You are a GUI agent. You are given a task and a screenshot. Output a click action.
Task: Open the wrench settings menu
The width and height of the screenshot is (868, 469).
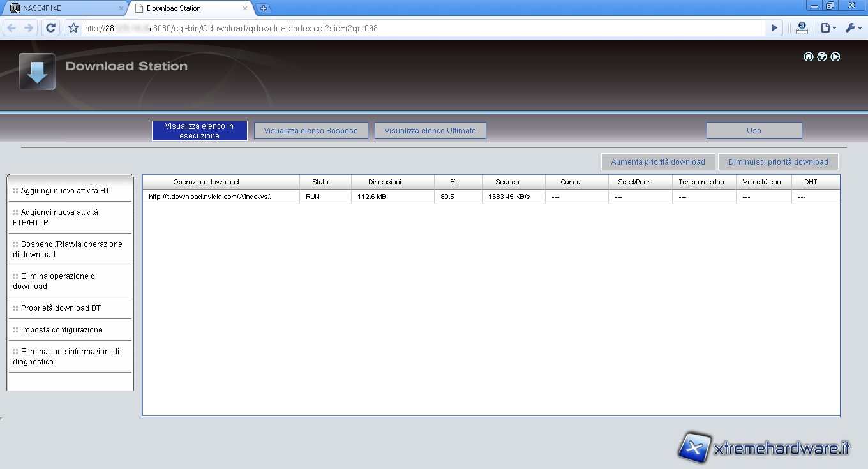(x=853, y=28)
